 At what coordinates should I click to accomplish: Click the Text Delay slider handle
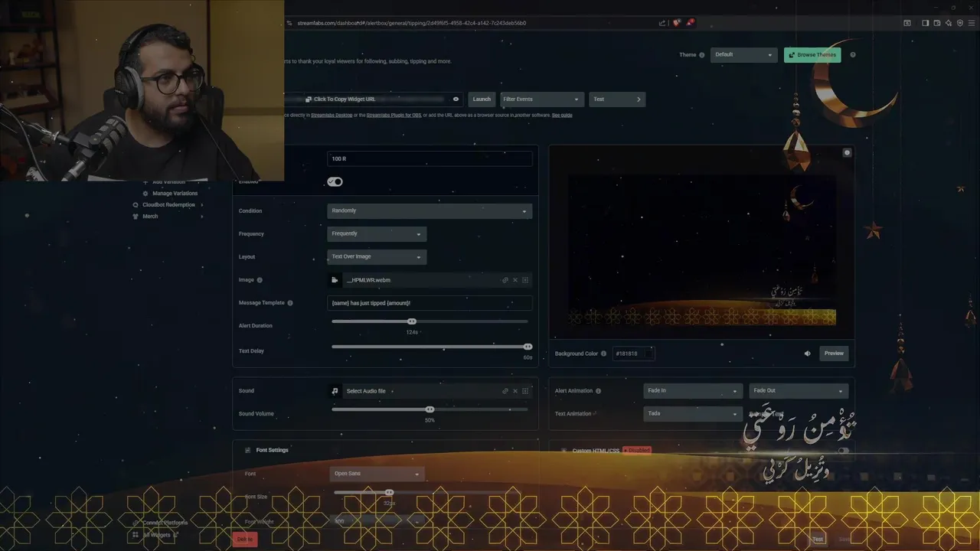528,347
